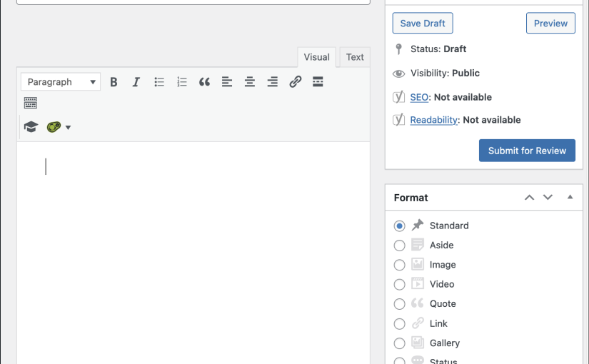Collapse the Format panel with triangle toggle
The width and height of the screenshot is (589, 364).
pos(570,197)
